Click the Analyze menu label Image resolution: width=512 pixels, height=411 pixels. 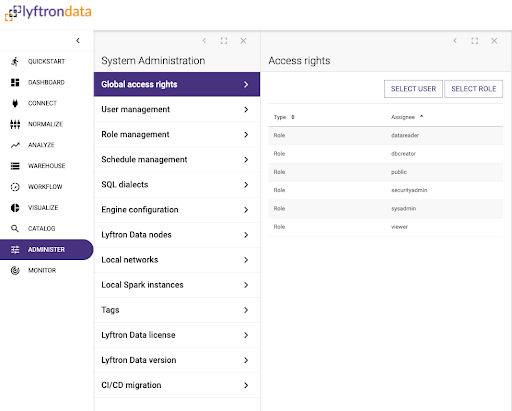(41, 145)
